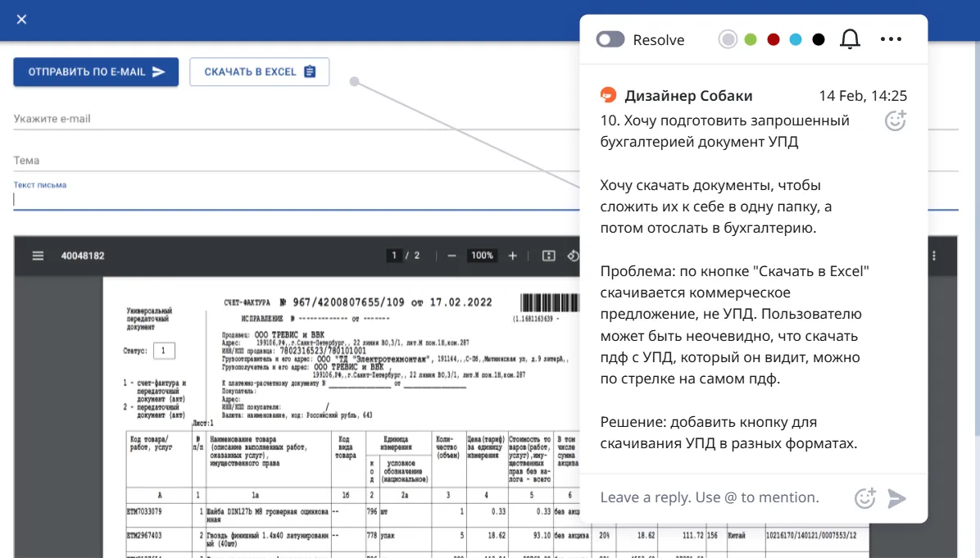
Task: Zoom out of the PDF document
Action: coord(451,256)
